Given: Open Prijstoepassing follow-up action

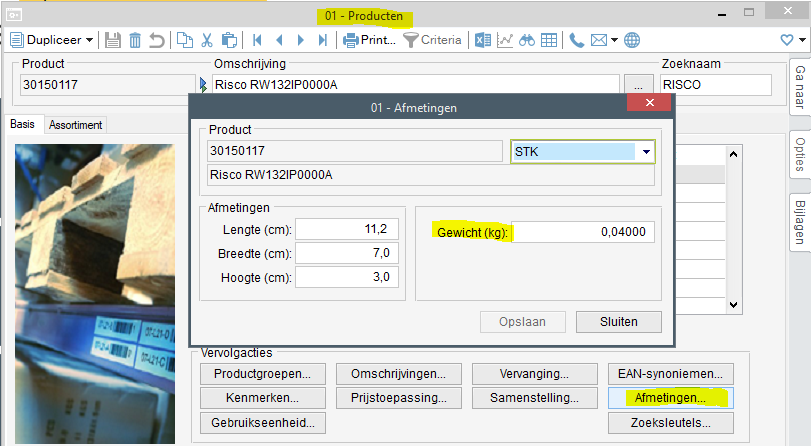Looking at the screenshot, I should [398, 398].
